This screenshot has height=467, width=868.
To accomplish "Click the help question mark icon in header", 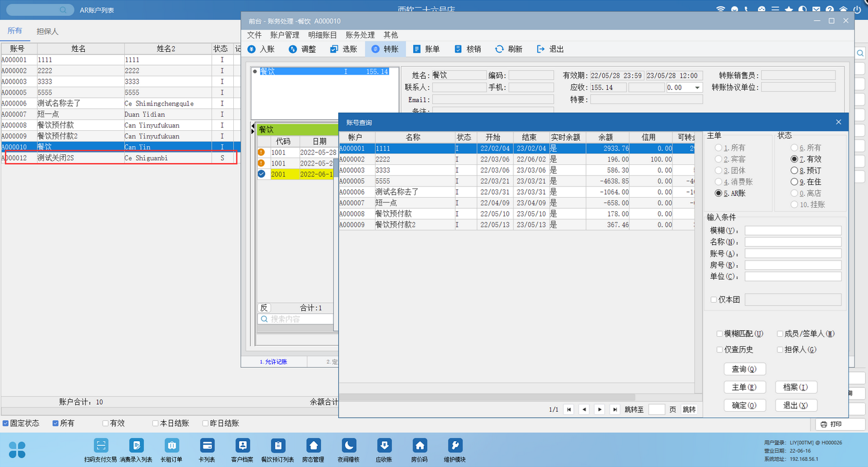I will tap(830, 9).
